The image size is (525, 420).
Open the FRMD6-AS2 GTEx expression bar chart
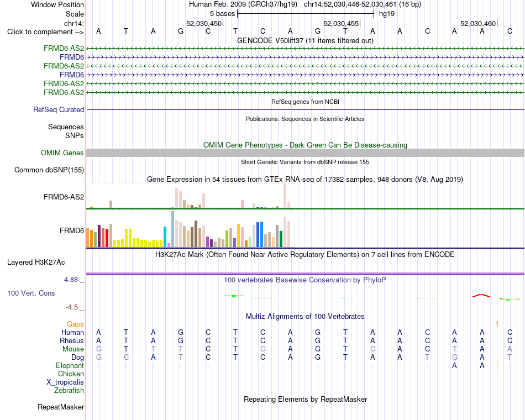pyautogui.click(x=191, y=196)
